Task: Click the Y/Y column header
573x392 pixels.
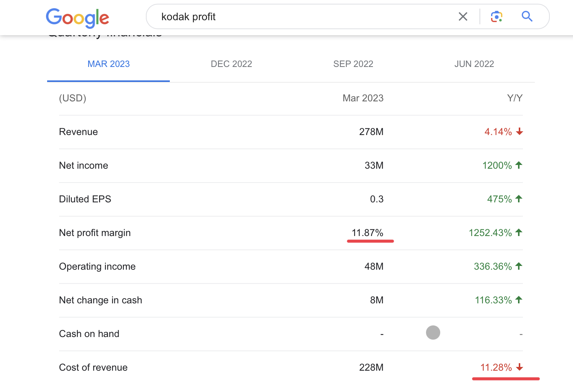Action: coord(515,98)
